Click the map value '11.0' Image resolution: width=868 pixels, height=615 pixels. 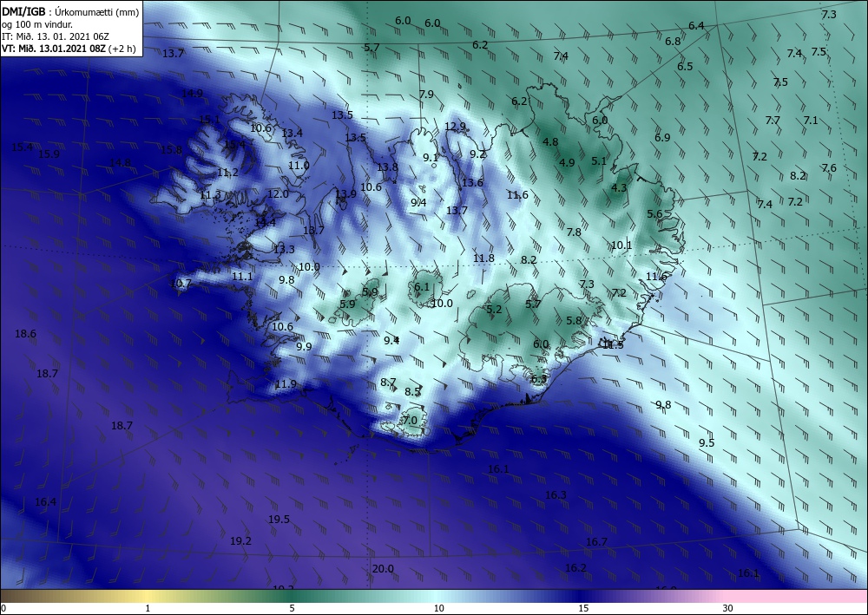coord(299,165)
